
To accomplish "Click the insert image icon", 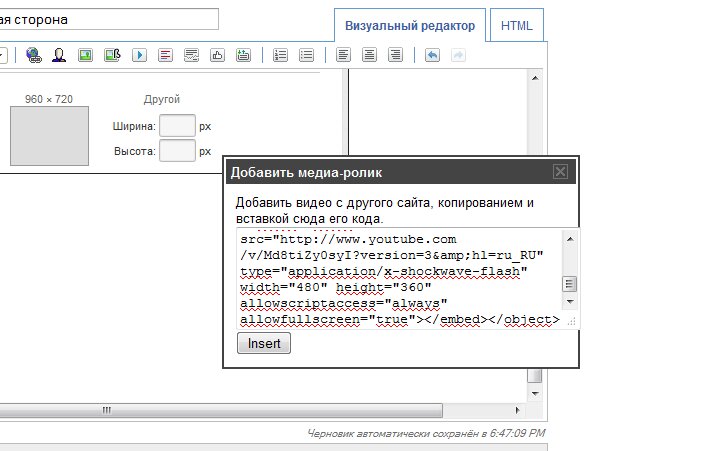I will [86, 55].
